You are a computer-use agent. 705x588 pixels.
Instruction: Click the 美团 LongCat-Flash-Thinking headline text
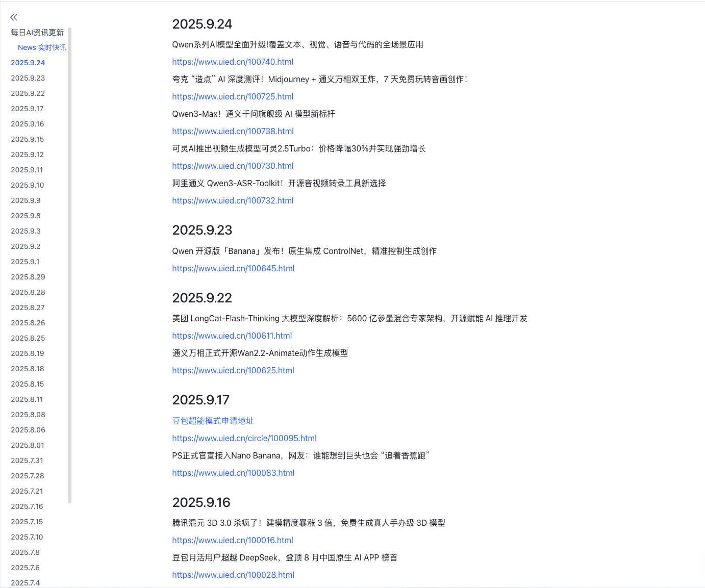click(349, 318)
